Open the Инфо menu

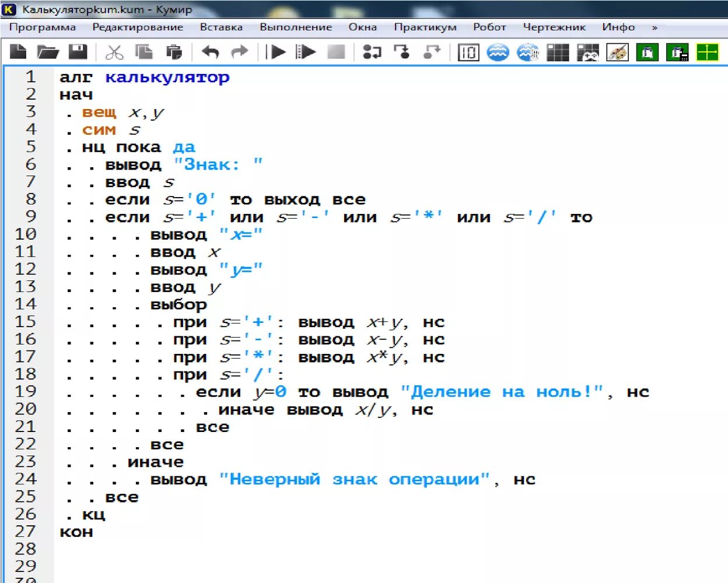click(x=618, y=27)
